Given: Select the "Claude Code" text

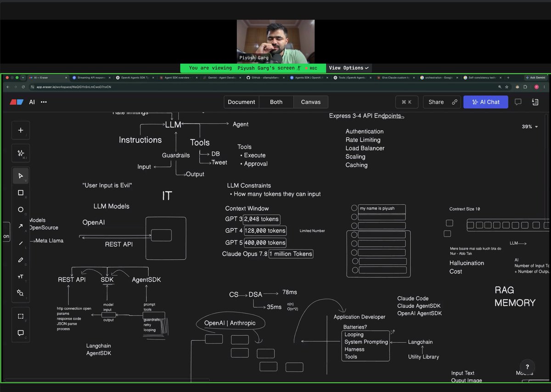Looking at the screenshot, I should [413, 298].
